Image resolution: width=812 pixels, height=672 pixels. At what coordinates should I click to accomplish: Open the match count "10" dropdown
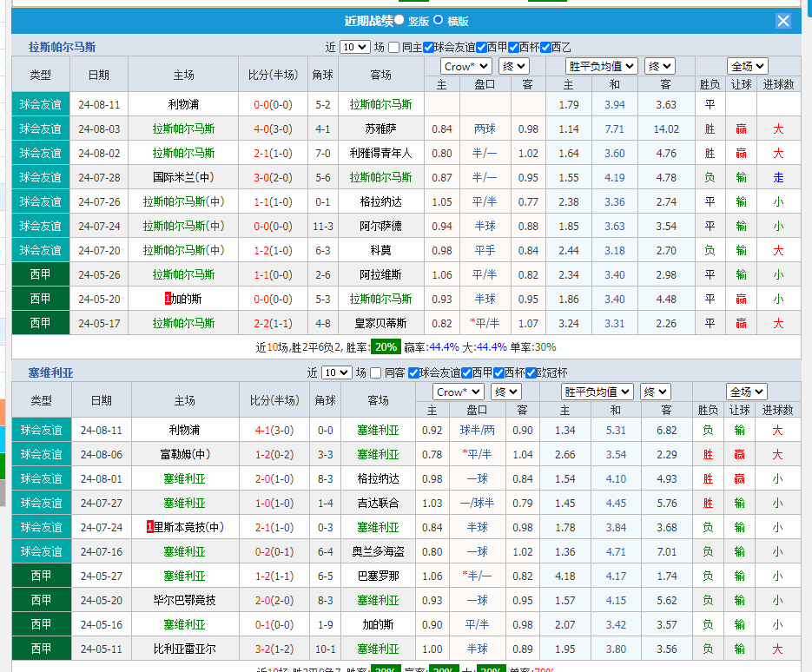click(x=356, y=46)
